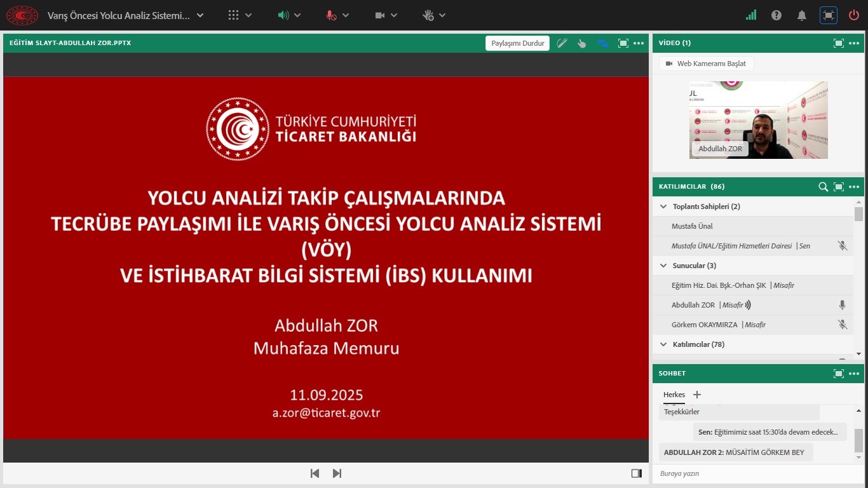Switch to the Herkes chat tab
This screenshot has width=868, height=488.
tap(674, 395)
